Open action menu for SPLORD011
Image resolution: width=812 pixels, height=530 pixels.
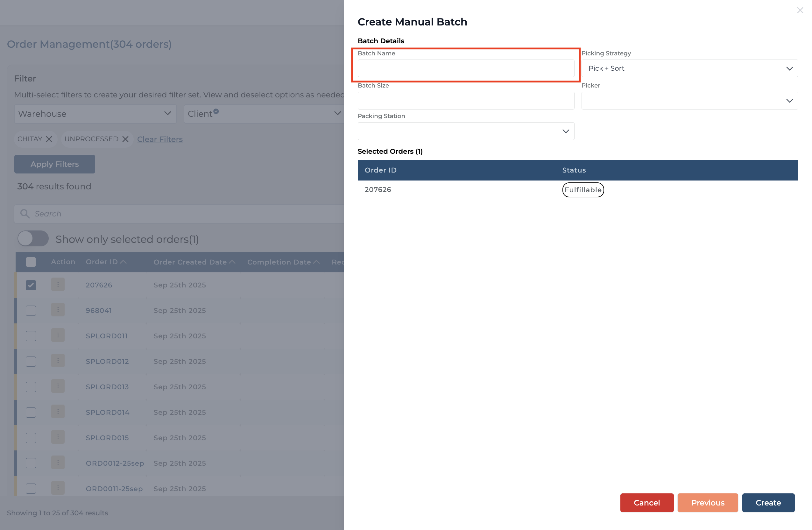point(58,336)
